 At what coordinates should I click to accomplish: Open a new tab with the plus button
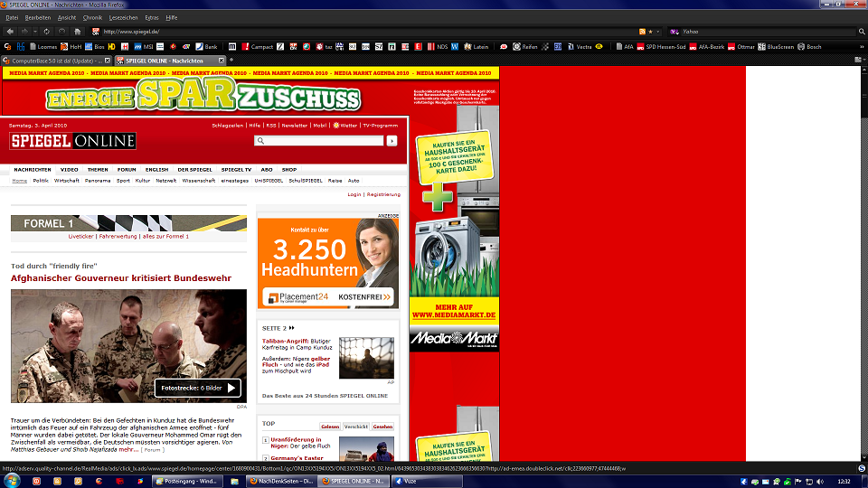(x=231, y=61)
